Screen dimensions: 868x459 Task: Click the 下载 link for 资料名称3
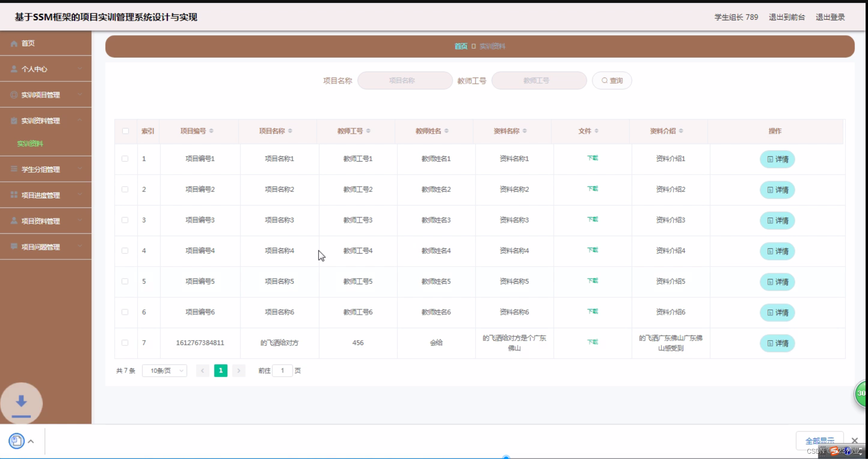pos(592,219)
